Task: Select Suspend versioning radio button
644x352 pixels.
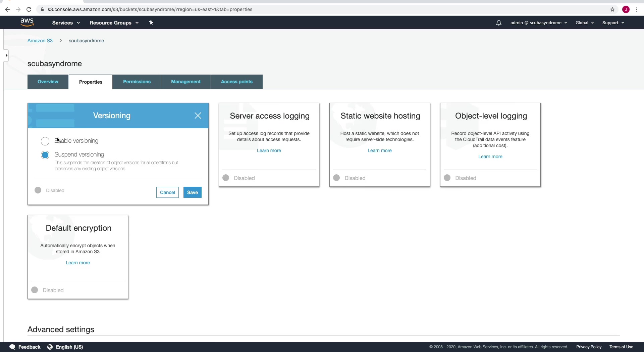Action: coord(45,155)
